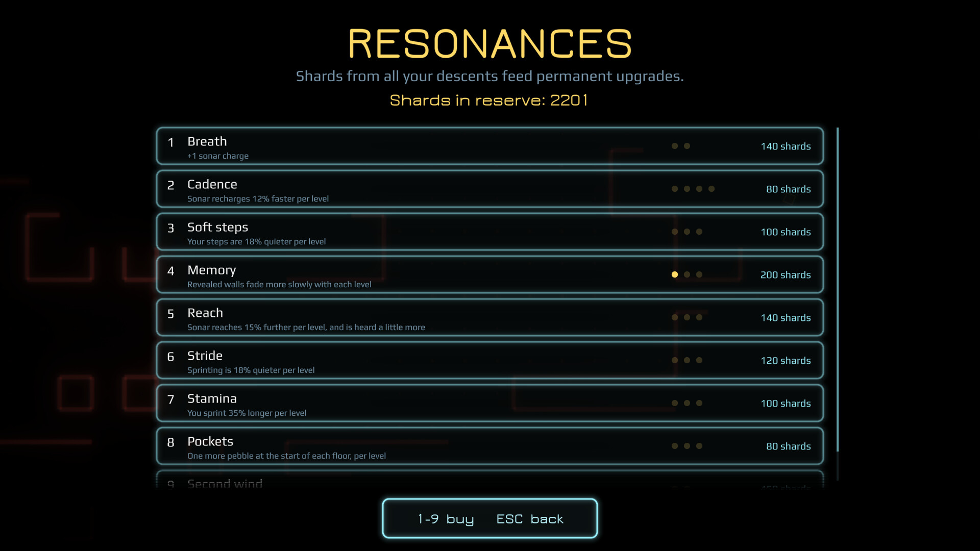
Task: Click 'Your steps are 18% quieter per level'
Action: (256, 242)
